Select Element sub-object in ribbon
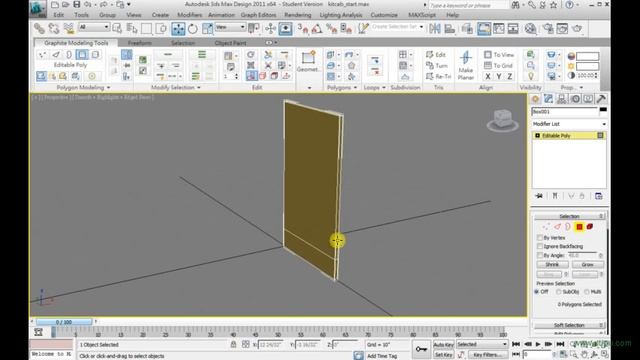This screenshot has width=640, height=360. pos(96,55)
